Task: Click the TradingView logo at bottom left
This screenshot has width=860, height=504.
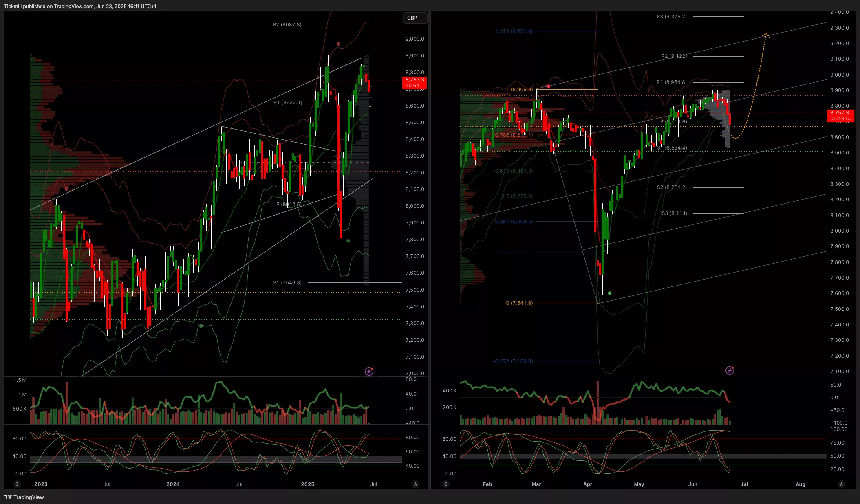Action: (24, 497)
